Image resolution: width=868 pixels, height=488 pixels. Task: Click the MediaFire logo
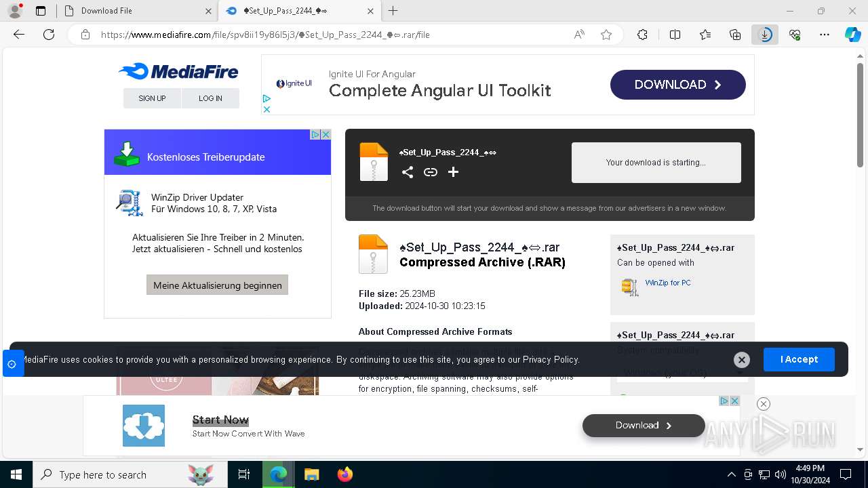[x=178, y=71]
